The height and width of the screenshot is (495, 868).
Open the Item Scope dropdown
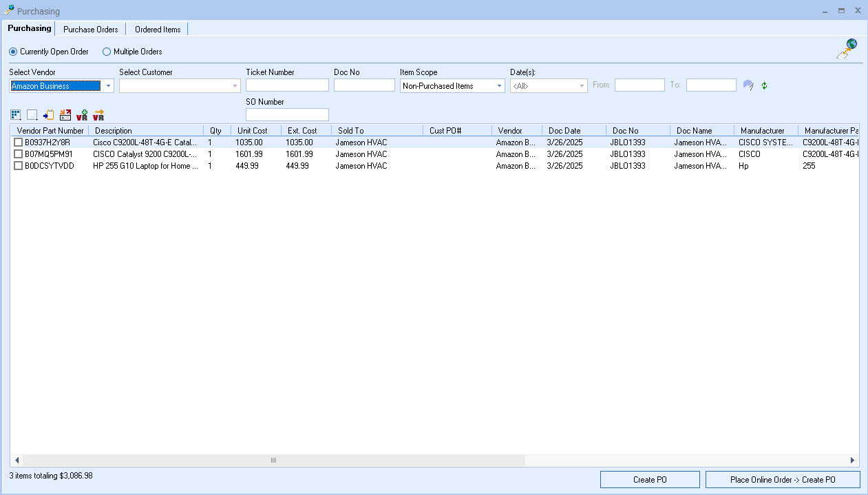pyautogui.click(x=499, y=86)
